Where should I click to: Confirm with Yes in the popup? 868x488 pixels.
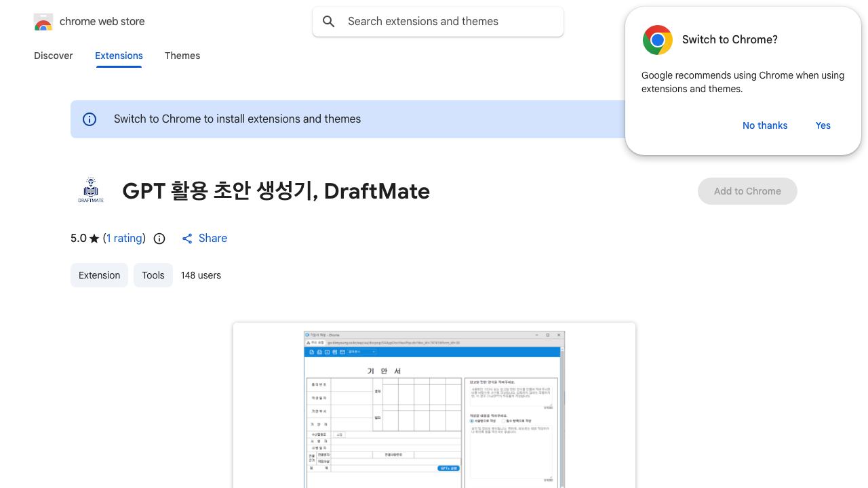coord(823,125)
